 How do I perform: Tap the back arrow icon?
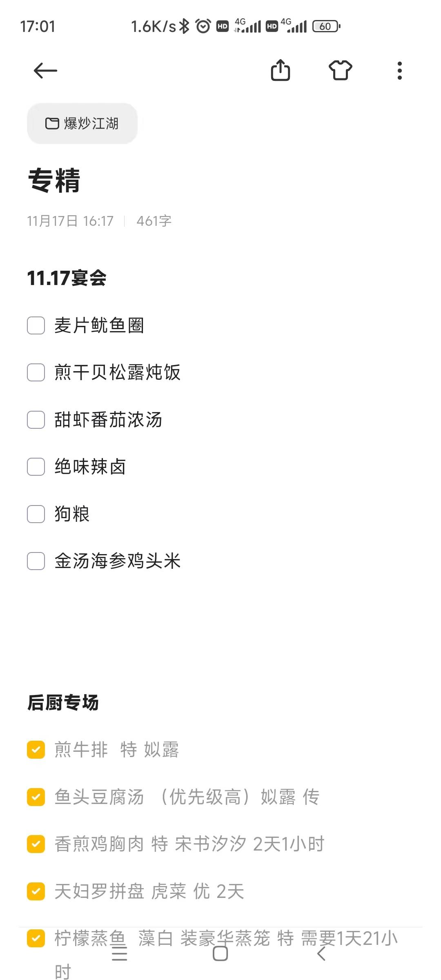pyautogui.click(x=45, y=71)
